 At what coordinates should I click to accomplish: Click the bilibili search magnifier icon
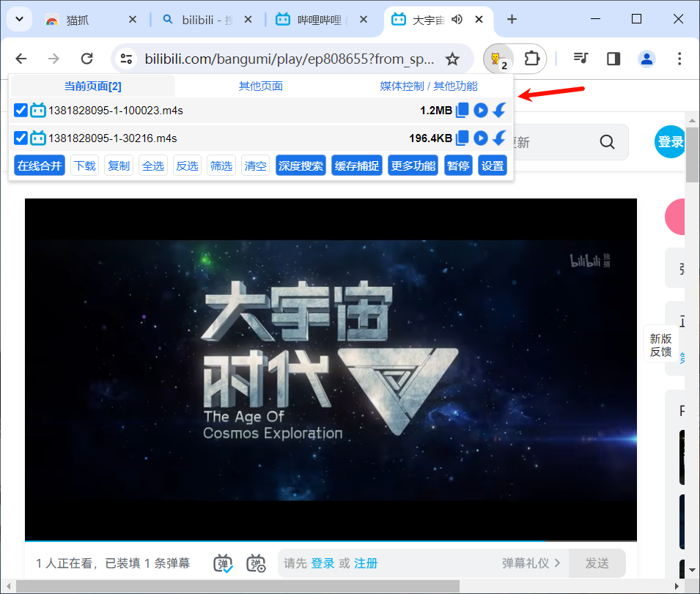coord(607,142)
